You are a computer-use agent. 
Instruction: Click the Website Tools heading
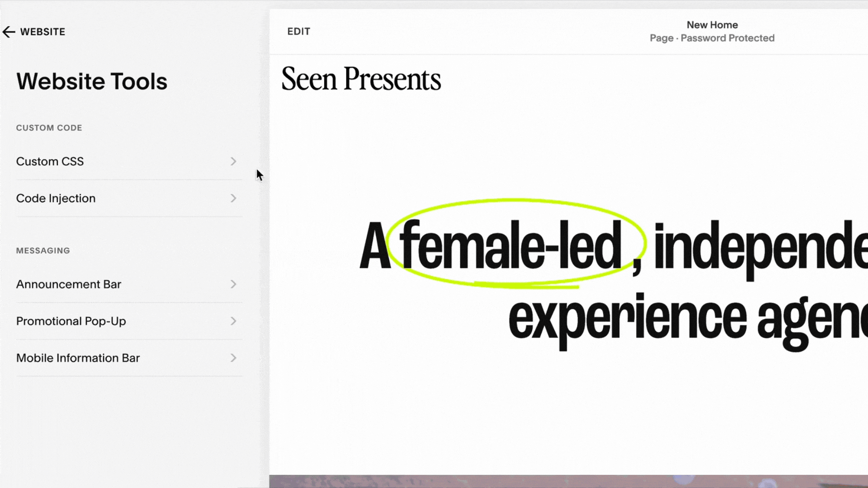click(92, 81)
